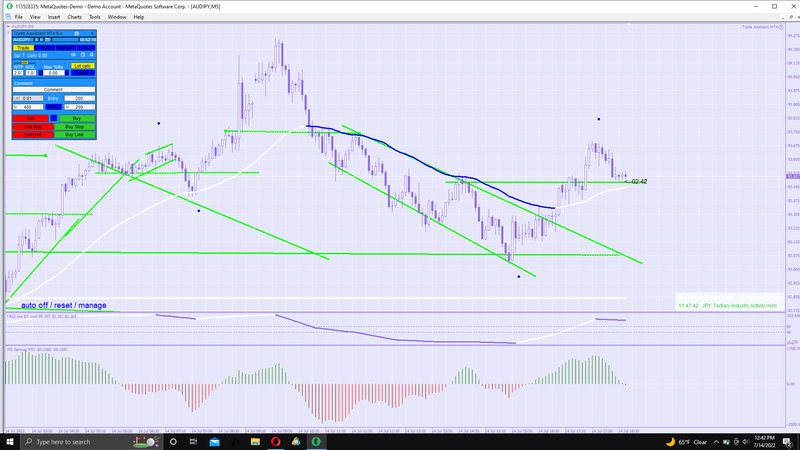Open the Tools menu

(x=94, y=17)
